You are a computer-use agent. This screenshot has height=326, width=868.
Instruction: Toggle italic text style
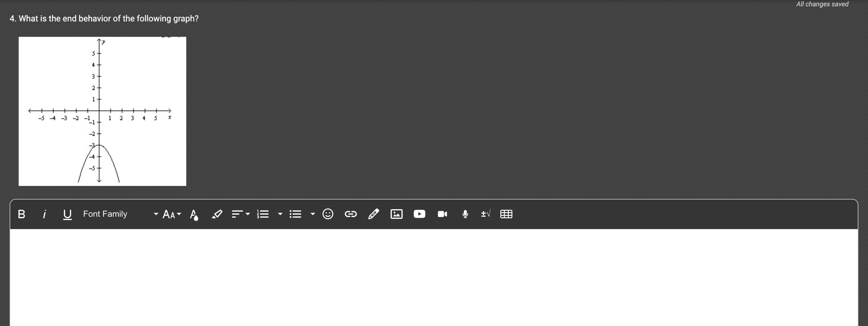point(44,214)
